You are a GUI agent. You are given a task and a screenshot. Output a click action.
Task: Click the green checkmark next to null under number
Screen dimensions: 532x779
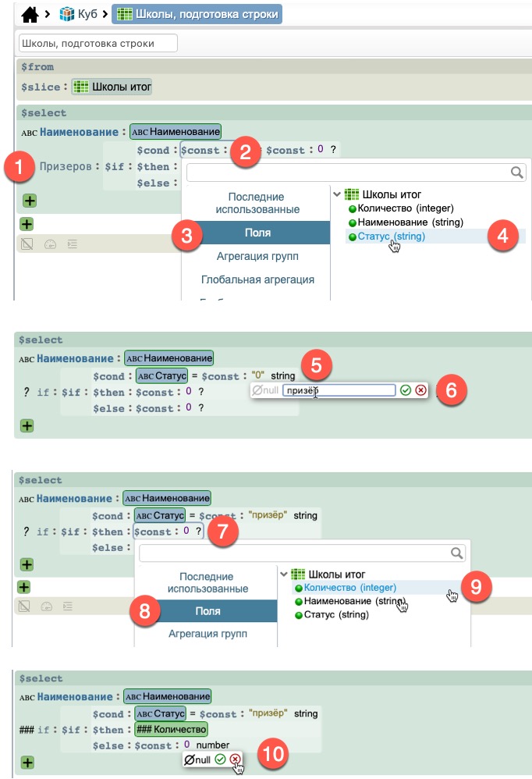pos(220,759)
